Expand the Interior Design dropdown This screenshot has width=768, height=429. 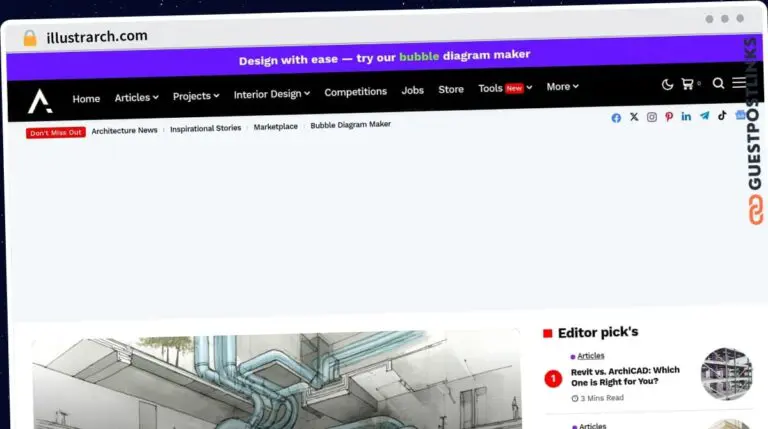(272, 94)
